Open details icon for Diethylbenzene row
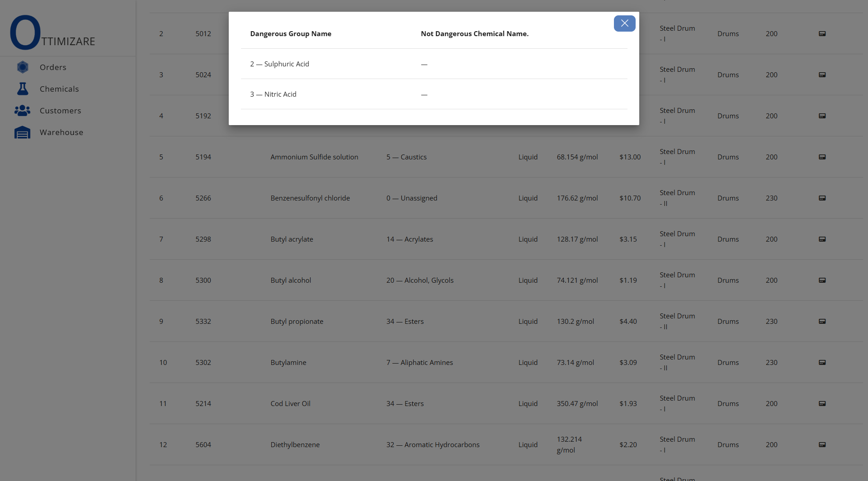868x481 pixels. pyautogui.click(x=822, y=445)
